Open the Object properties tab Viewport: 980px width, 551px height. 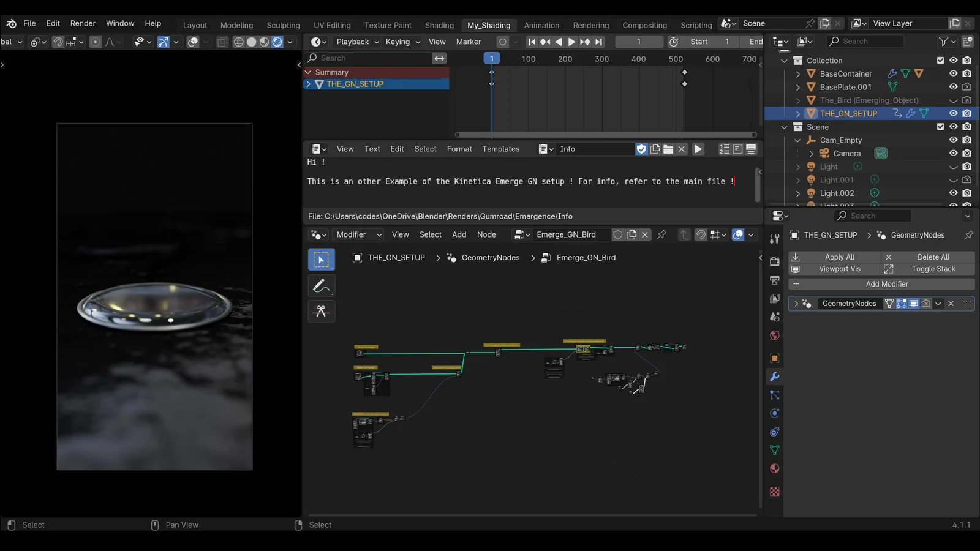(774, 358)
